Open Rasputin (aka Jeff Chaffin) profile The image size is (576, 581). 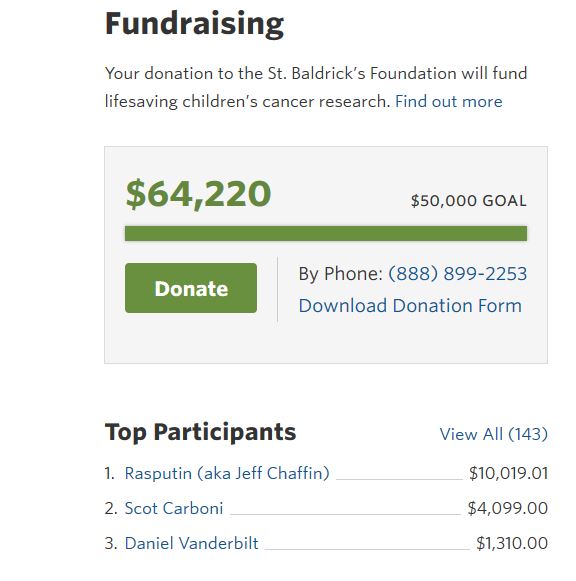tap(227, 473)
